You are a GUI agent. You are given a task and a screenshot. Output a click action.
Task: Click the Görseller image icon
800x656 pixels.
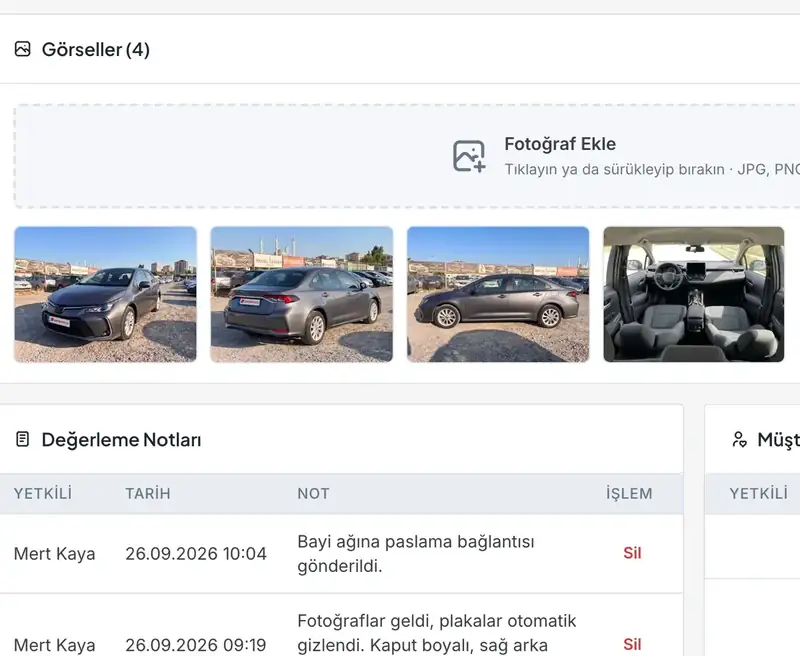pyautogui.click(x=22, y=49)
